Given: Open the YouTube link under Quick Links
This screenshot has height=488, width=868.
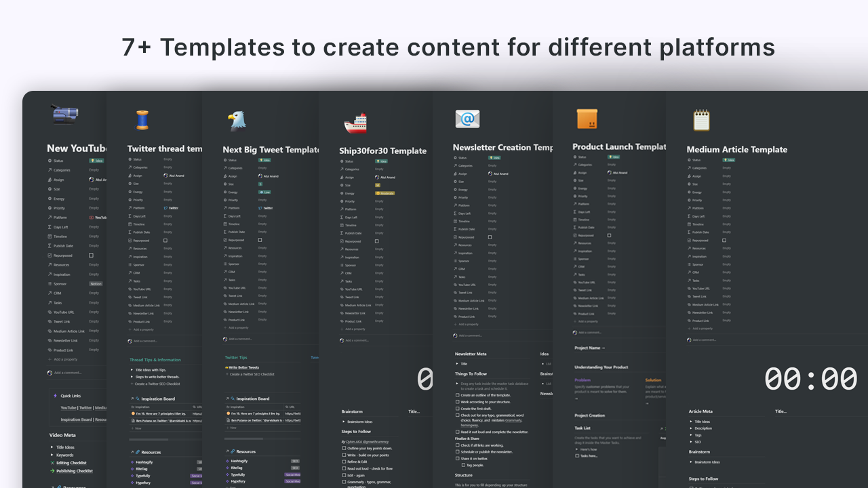Looking at the screenshot, I should [x=68, y=408].
